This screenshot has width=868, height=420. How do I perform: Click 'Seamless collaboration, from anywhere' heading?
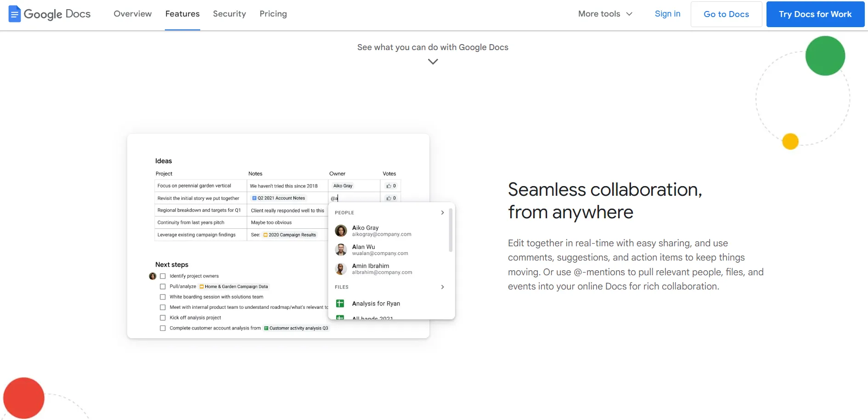click(x=605, y=201)
